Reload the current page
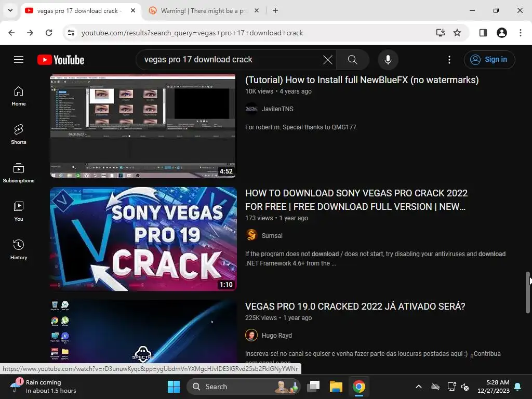The image size is (532, 399). (x=49, y=33)
